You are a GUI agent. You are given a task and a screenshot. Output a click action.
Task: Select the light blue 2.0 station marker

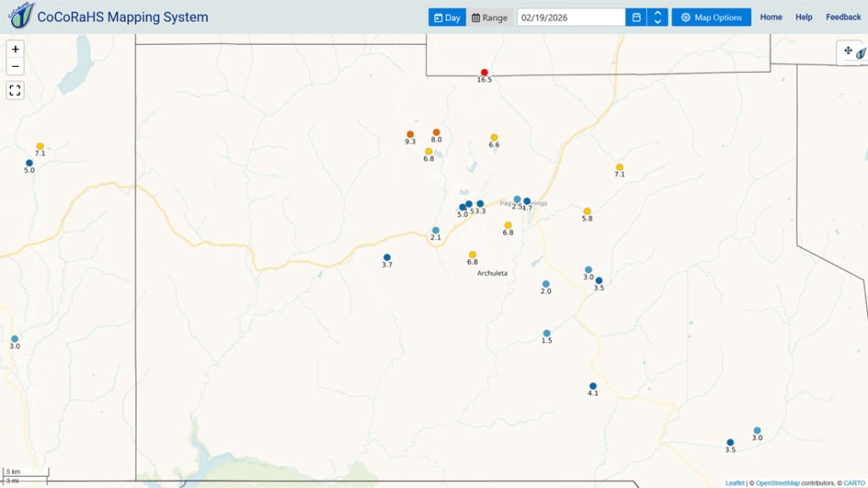(x=546, y=285)
